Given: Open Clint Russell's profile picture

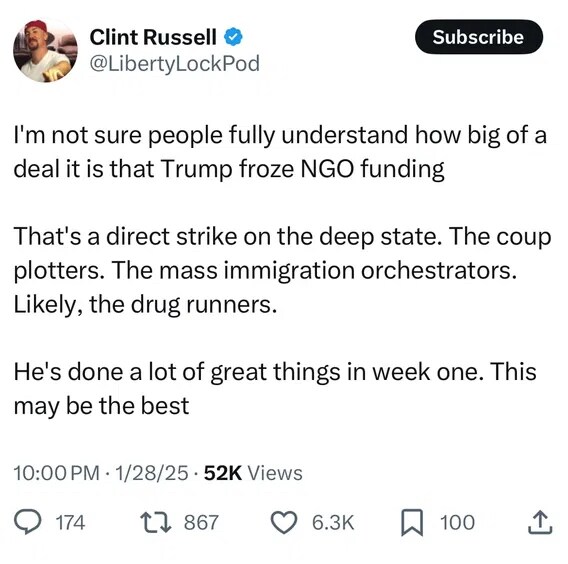Looking at the screenshot, I should (45, 51).
